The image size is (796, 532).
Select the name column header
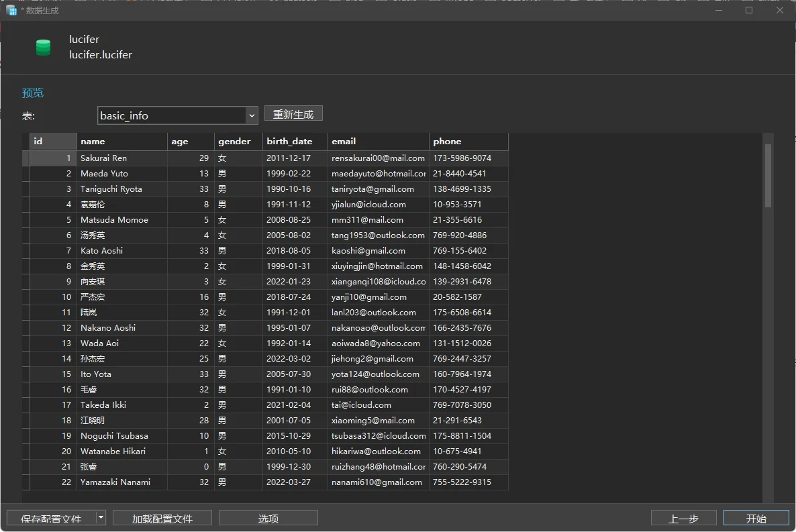(122, 142)
